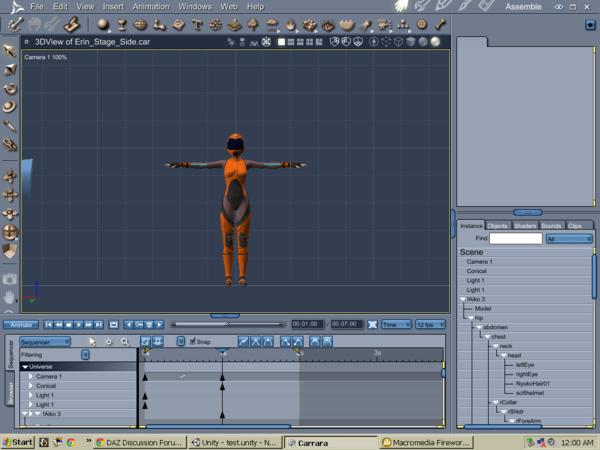Image resolution: width=600 pixels, height=450 pixels.
Task: Set viewport to textured sphere display mode
Action: (x=435, y=42)
